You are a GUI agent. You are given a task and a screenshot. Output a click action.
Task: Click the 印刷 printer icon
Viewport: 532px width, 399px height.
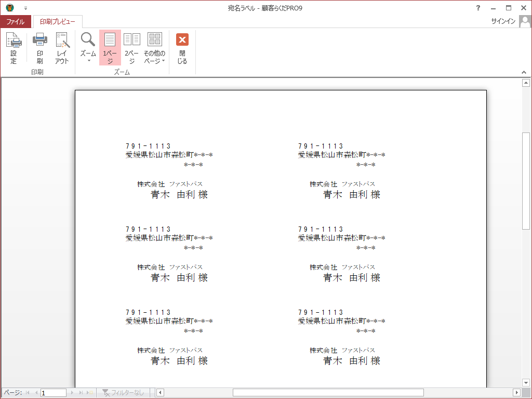39,48
